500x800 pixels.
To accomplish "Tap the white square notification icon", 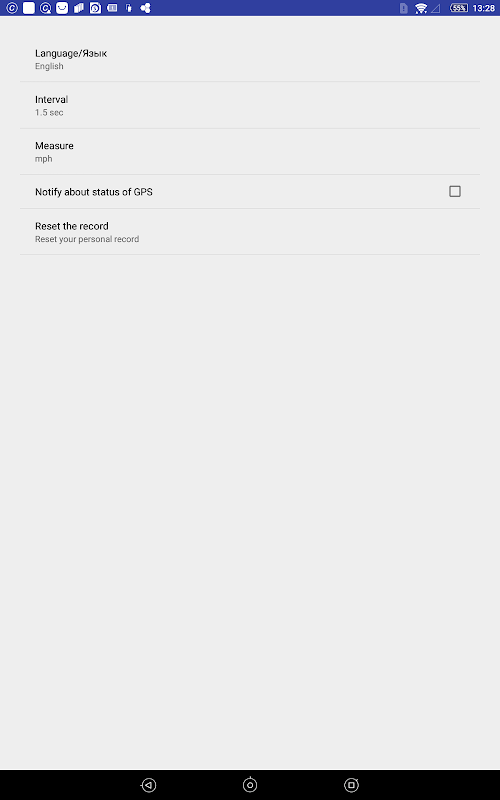I will pos(29,8).
